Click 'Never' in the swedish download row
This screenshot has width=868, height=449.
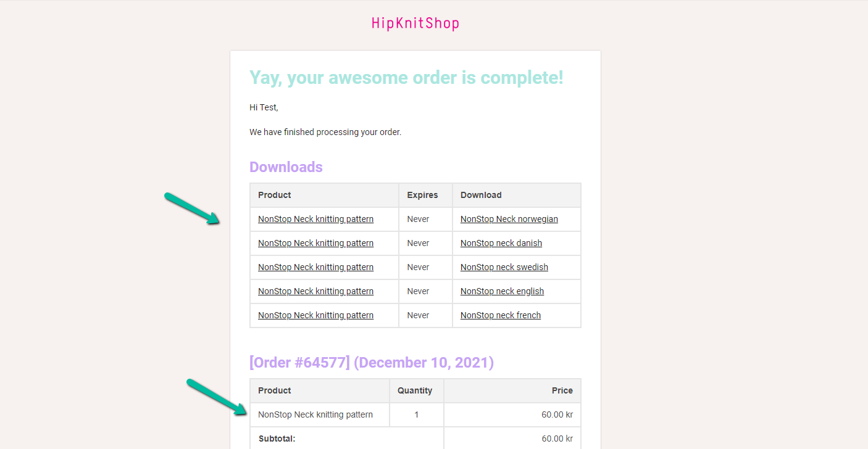point(418,267)
